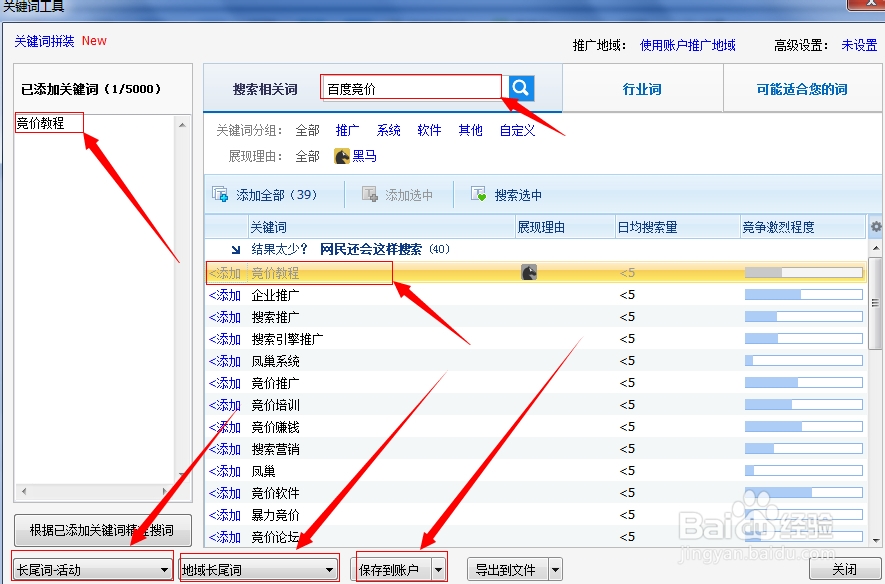Click 网民还会这样搜索 link
This screenshot has width=885, height=584.
[x=370, y=249]
